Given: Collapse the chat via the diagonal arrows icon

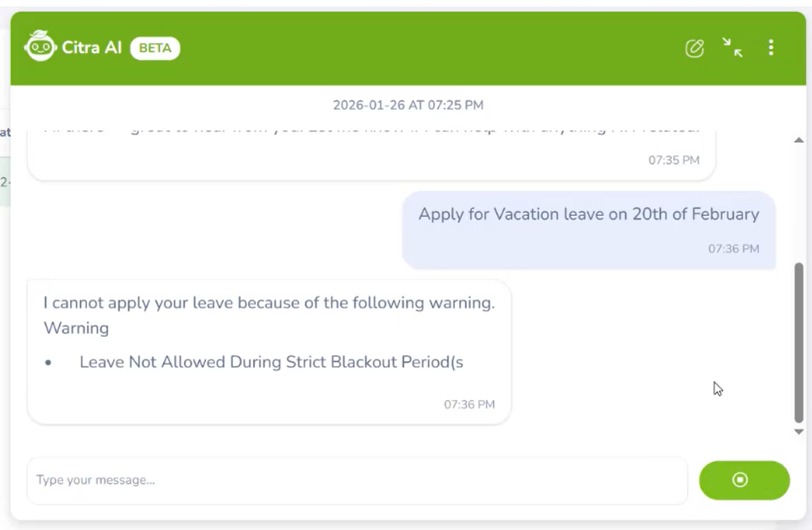Looking at the screenshot, I should pyautogui.click(x=733, y=48).
